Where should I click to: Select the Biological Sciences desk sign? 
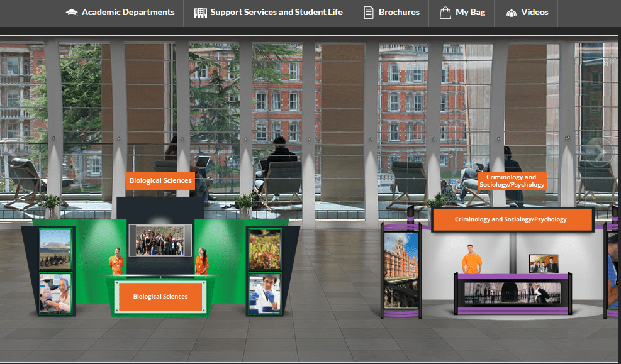tap(160, 297)
